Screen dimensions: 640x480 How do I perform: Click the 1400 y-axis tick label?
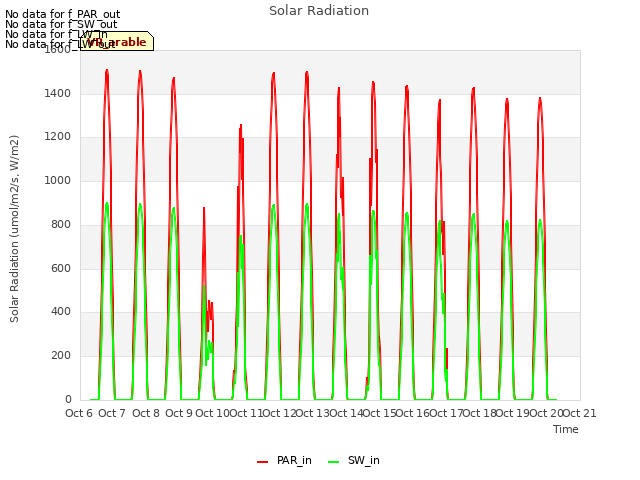coord(58,93)
